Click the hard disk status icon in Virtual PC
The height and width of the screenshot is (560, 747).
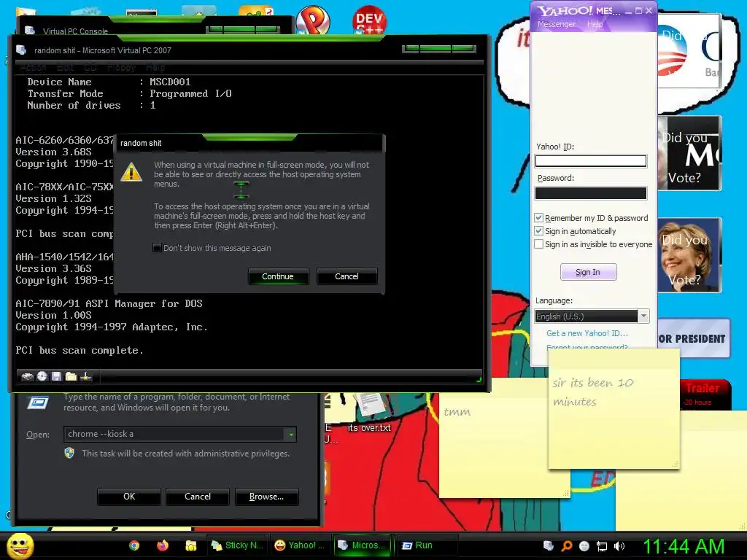(x=28, y=377)
